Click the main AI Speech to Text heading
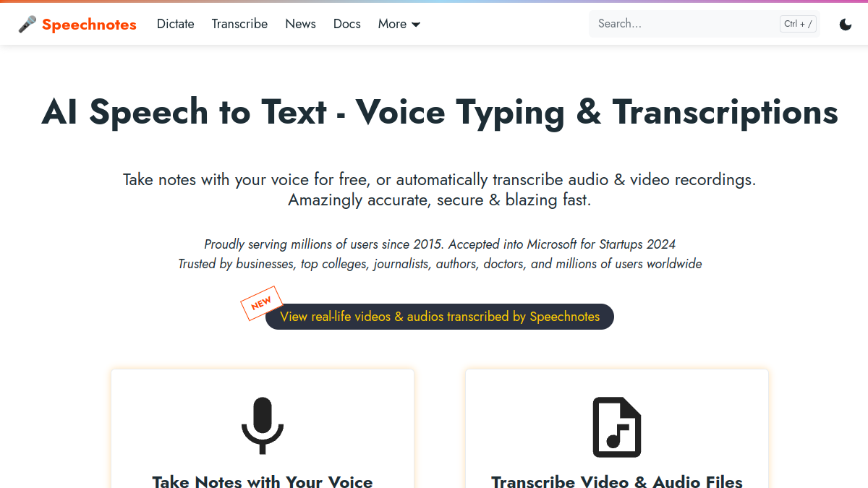Viewport: 868px width, 488px height. click(440, 112)
